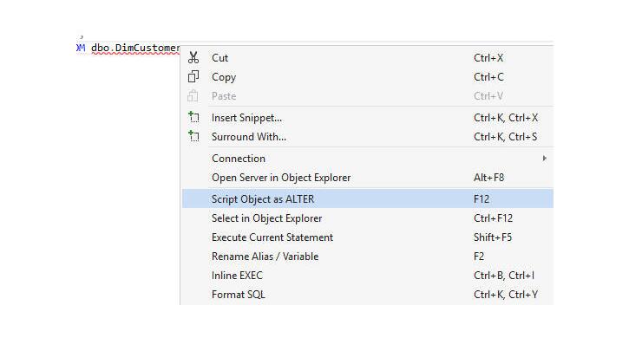Screen dimensions: 642x364
Task: Click Surround With... menu text
Action: [249, 137]
